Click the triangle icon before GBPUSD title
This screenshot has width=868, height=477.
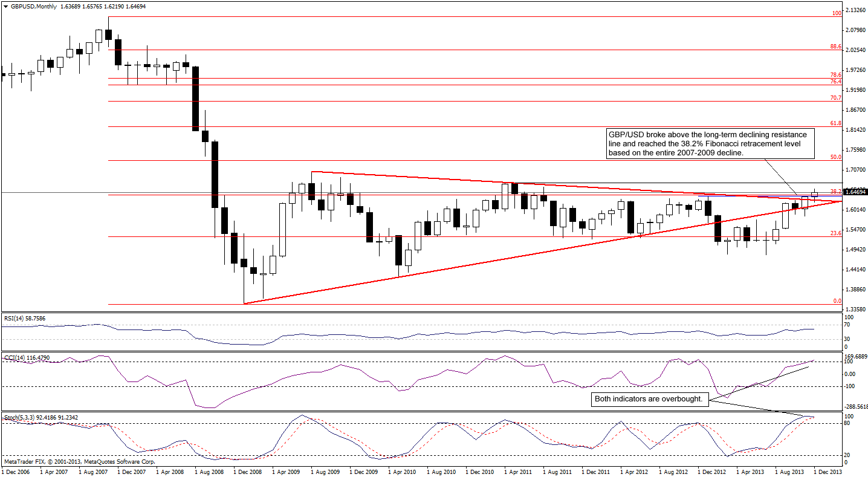5,6
